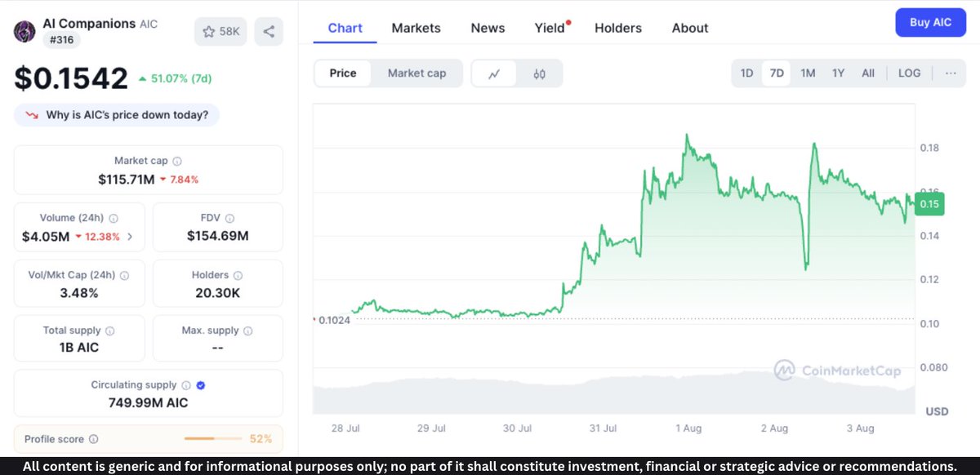Click Volume (24h) info icon

click(x=114, y=219)
